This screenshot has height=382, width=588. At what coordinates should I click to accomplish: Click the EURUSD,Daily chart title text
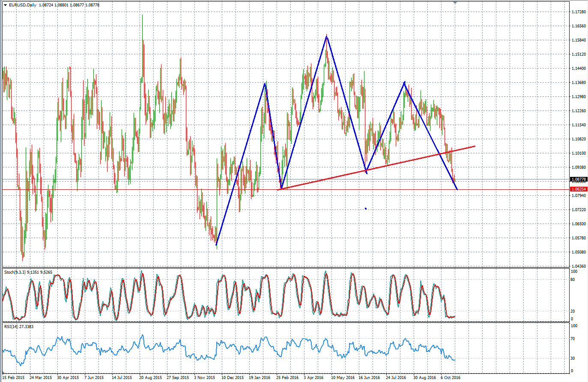click(23, 5)
